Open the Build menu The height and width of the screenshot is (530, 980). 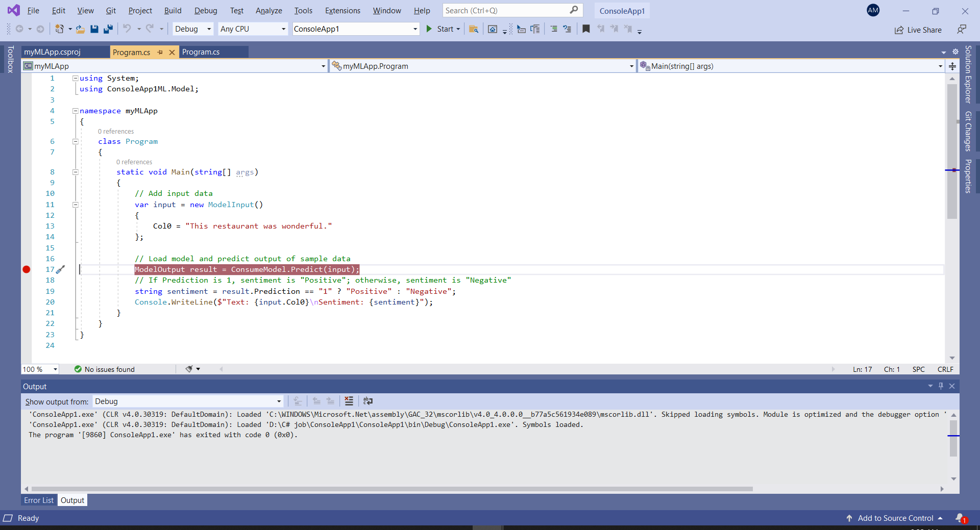point(173,10)
